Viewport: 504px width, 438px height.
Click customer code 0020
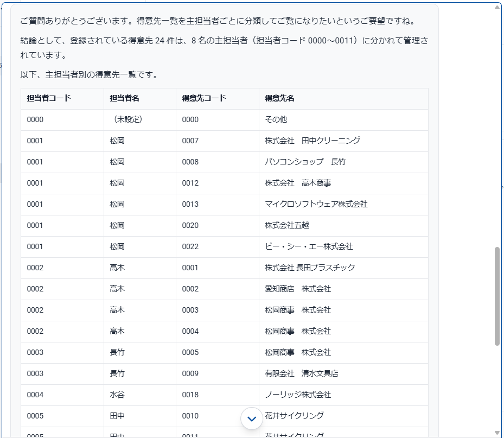(190, 226)
